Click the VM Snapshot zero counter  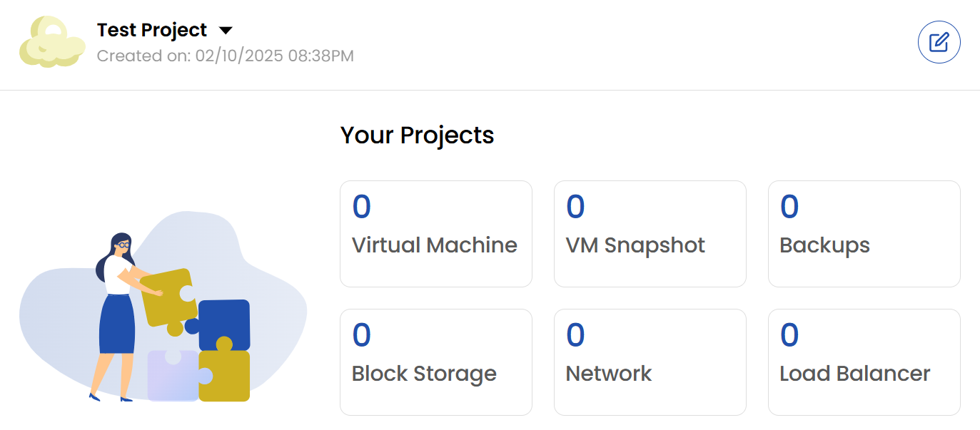tap(575, 206)
